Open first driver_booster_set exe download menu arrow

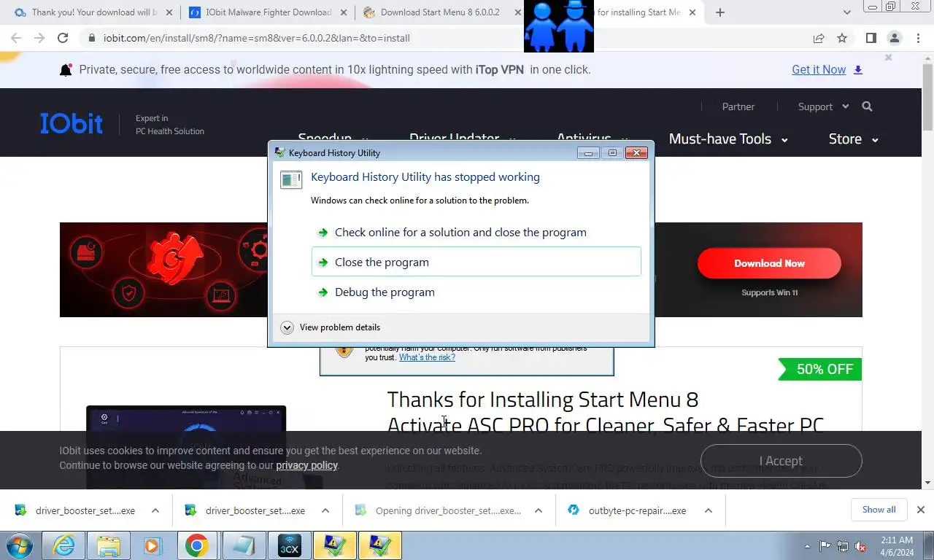pos(155,510)
